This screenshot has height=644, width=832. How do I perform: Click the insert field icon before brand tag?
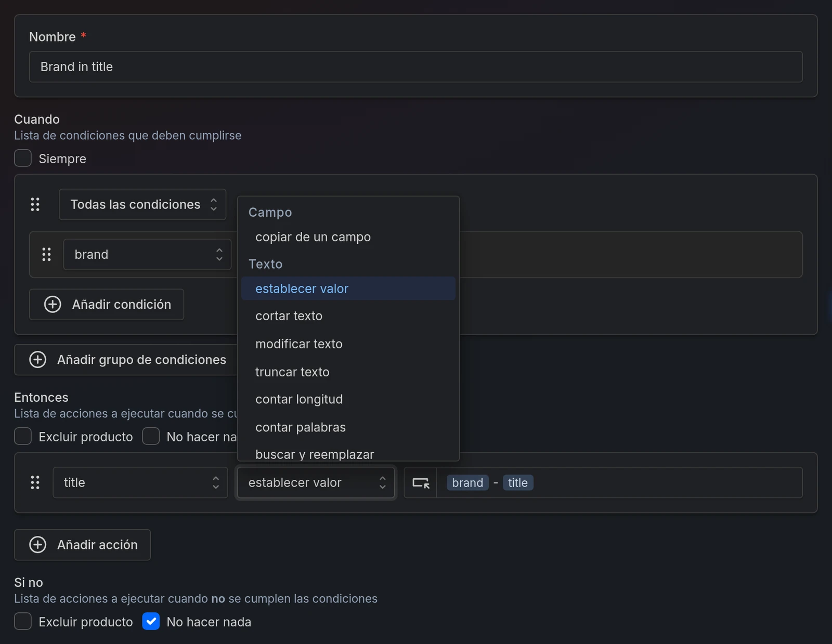click(x=421, y=483)
